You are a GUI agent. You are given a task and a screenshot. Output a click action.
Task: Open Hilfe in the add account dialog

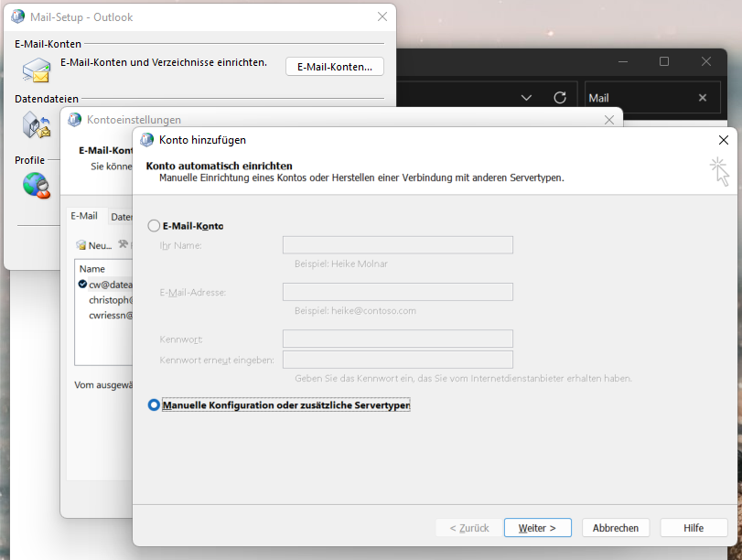694,528
